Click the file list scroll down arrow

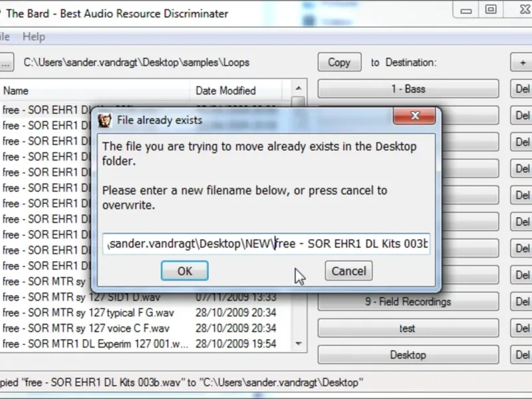[298, 344]
